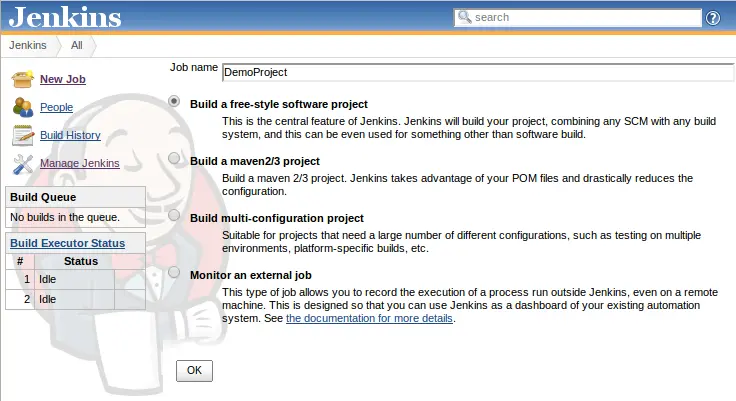This screenshot has width=736, height=401.
Task: Click the Manage Jenkins tools icon
Action: tap(23, 164)
